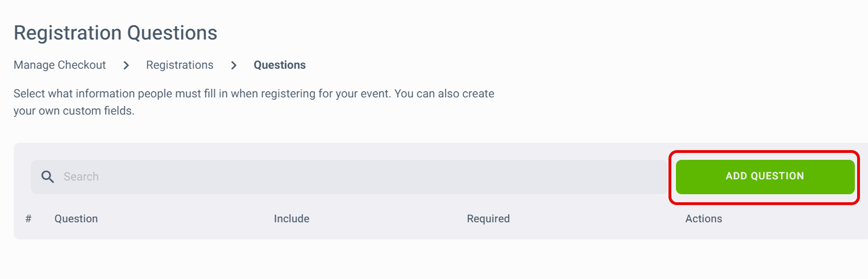Go to the Registrations breadcrumb link
Viewport: 868px width, 279px height.
pos(179,65)
